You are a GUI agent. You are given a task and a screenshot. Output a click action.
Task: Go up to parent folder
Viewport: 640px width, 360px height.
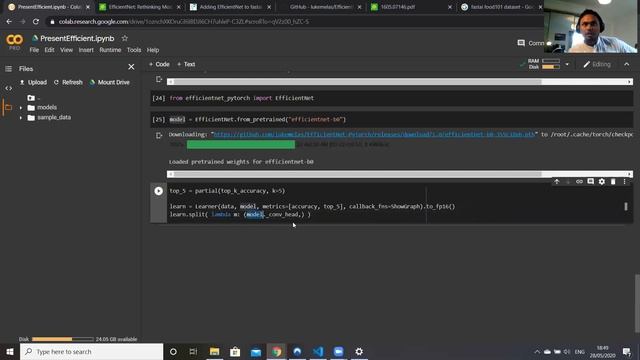31,98
